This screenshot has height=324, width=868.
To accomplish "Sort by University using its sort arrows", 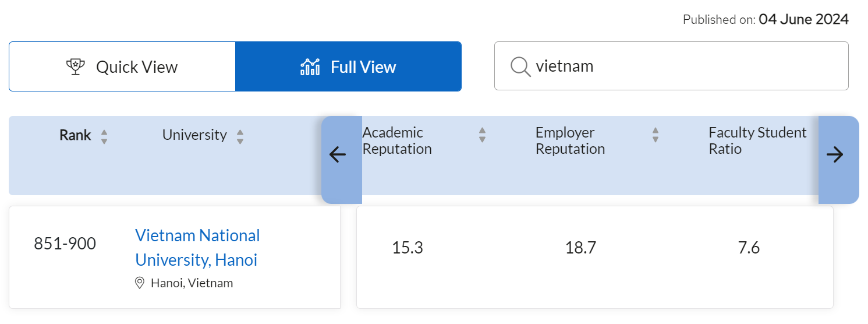I will [x=240, y=136].
